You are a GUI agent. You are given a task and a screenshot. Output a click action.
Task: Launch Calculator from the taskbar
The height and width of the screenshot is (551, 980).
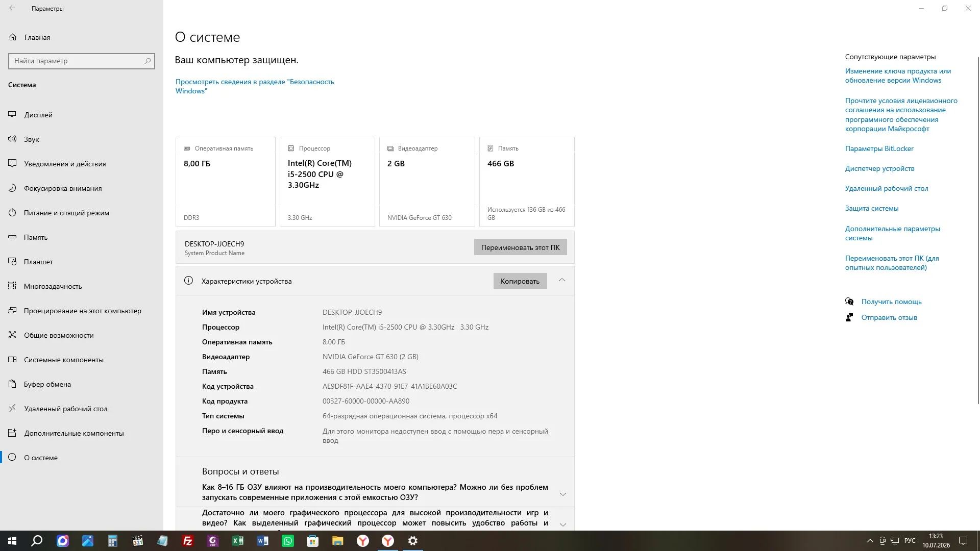coord(113,541)
